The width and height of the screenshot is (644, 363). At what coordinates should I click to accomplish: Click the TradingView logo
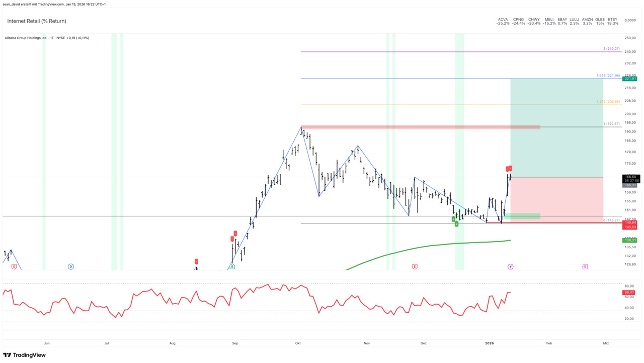click(24, 355)
